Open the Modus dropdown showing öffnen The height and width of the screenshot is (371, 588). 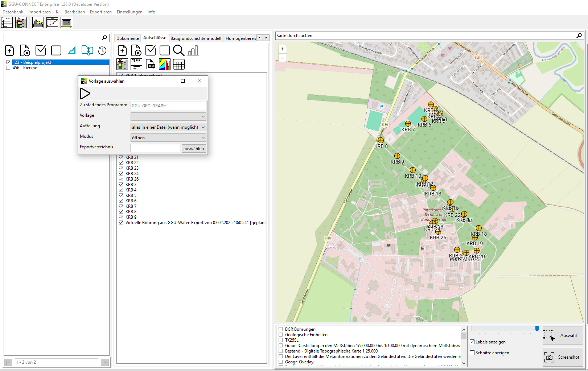tap(168, 138)
